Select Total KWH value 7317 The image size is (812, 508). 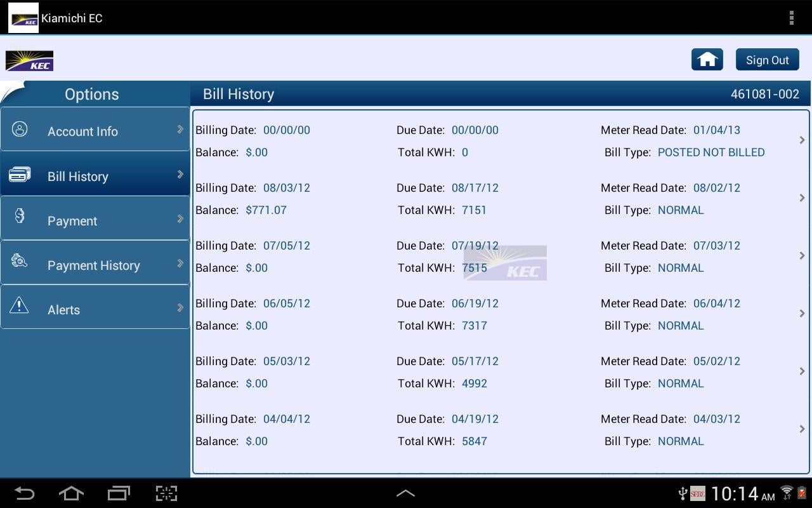[x=475, y=326]
